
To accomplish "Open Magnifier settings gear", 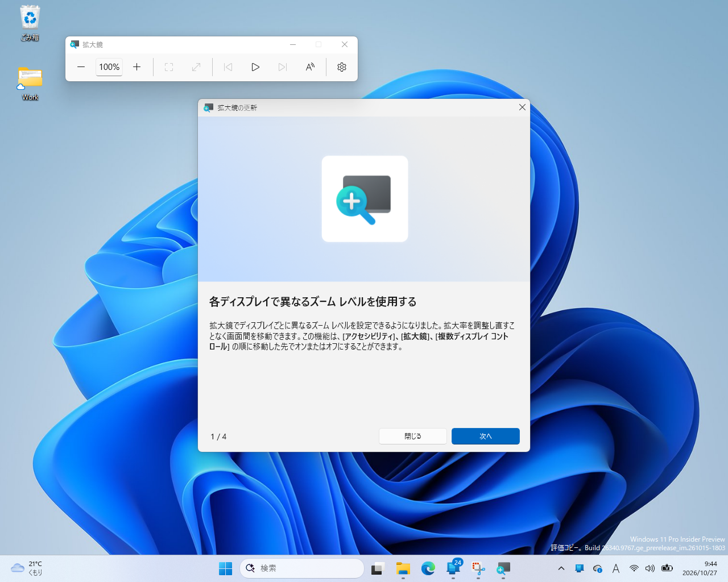I will point(342,67).
